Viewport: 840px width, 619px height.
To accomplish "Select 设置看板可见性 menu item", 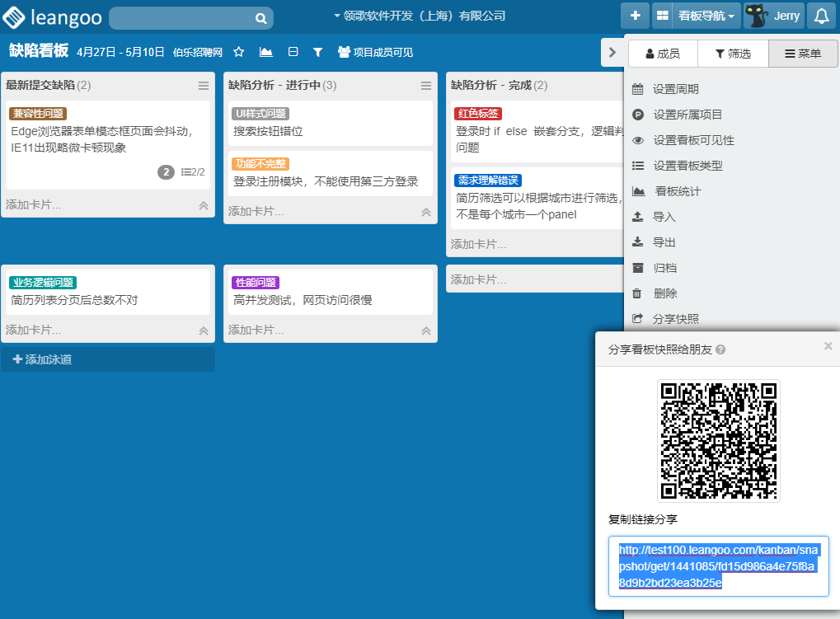I will click(692, 140).
